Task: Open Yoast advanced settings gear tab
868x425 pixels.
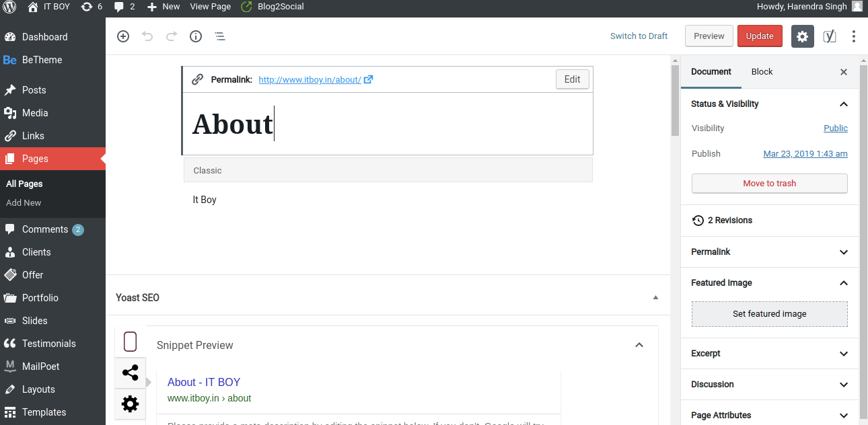Action: 131,403
